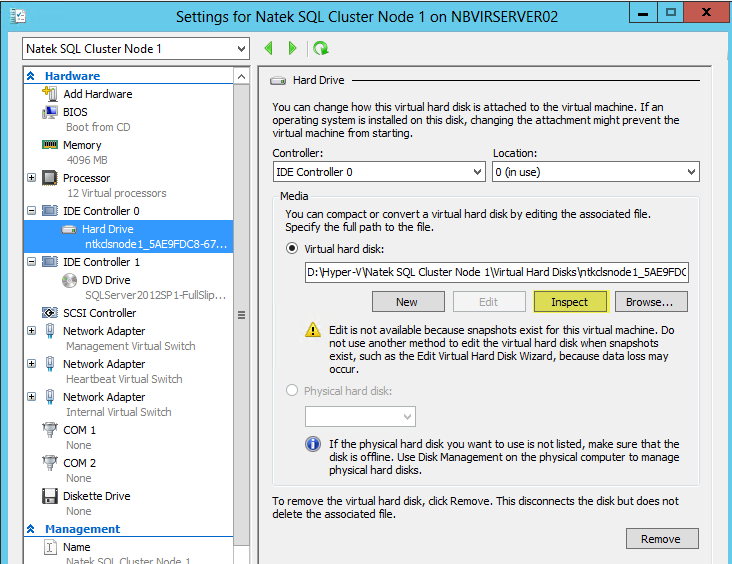Screen dimensions: 732x564
Task: Click the green forward arrow icon
Action: pos(293,48)
